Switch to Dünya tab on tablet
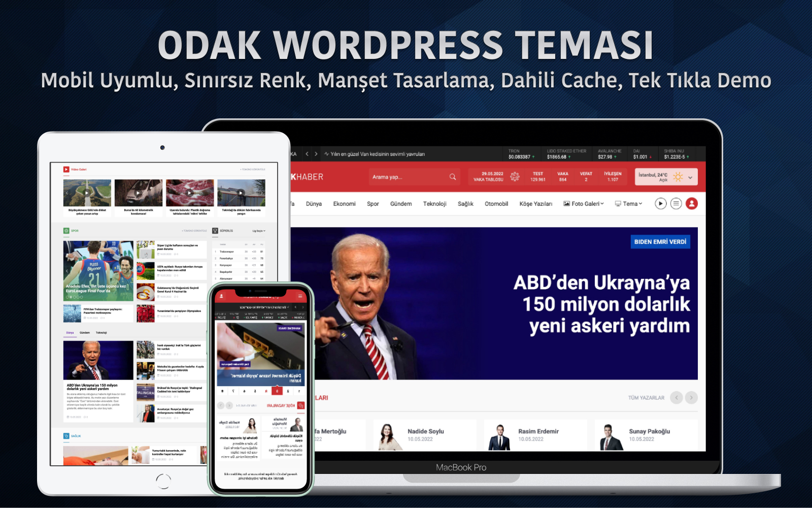812x508 pixels. coord(70,333)
